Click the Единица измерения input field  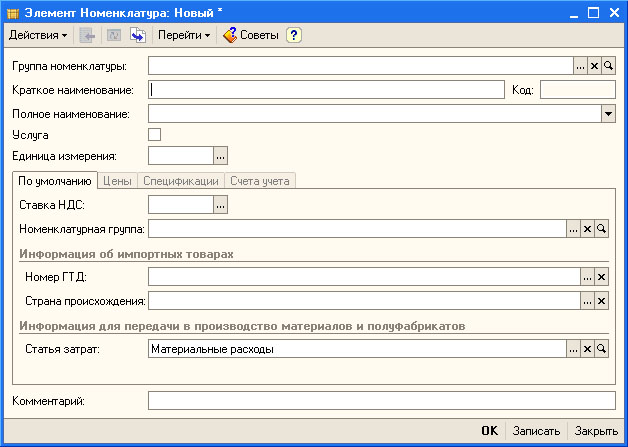point(181,156)
